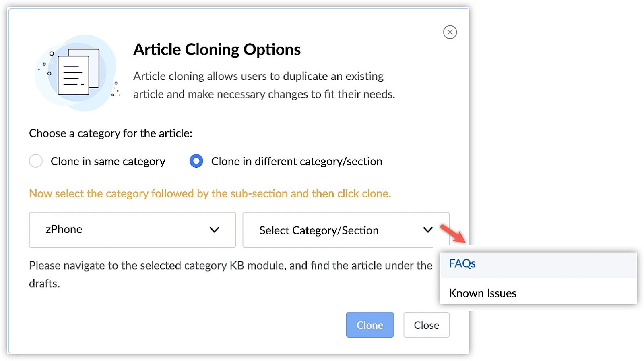Image resolution: width=644 pixels, height=361 pixels.
Task: Click the note about navigating to KB module
Action: click(x=230, y=274)
